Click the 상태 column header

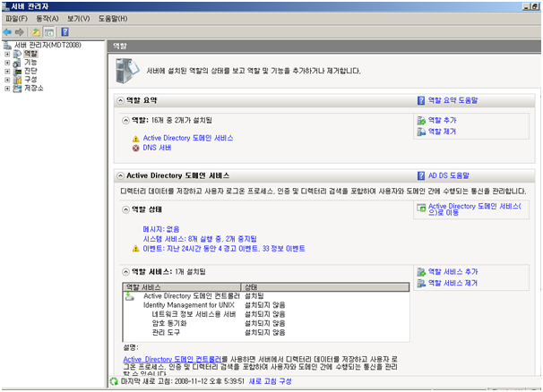[325, 287]
